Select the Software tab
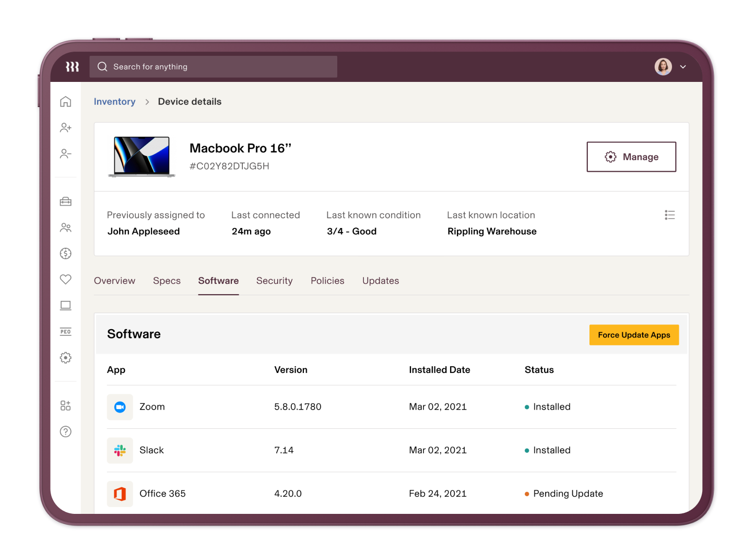 click(x=218, y=281)
